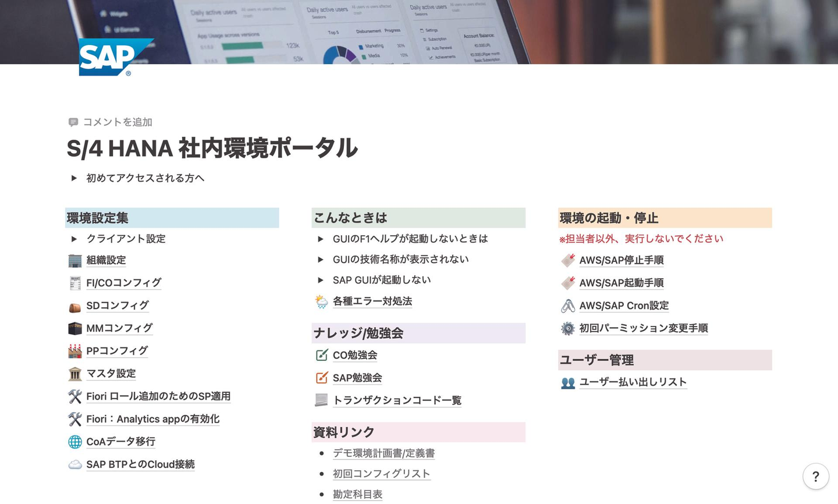Click the icon beside SDコンフィグ

coord(75,306)
